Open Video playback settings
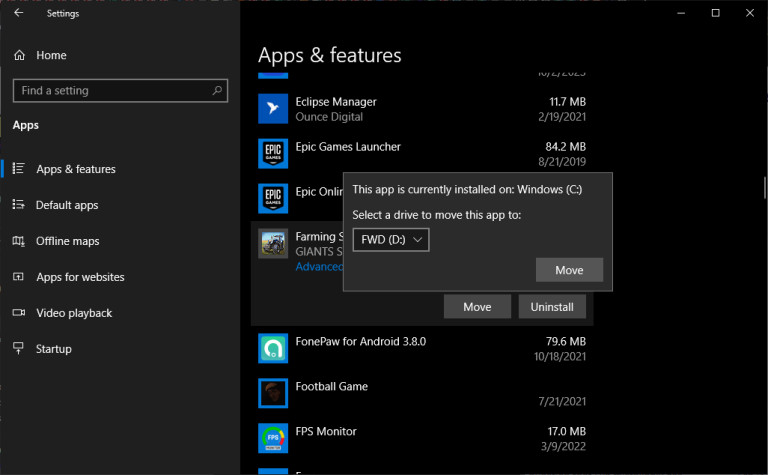Image resolution: width=768 pixels, height=475 pixels. [74, 313]
